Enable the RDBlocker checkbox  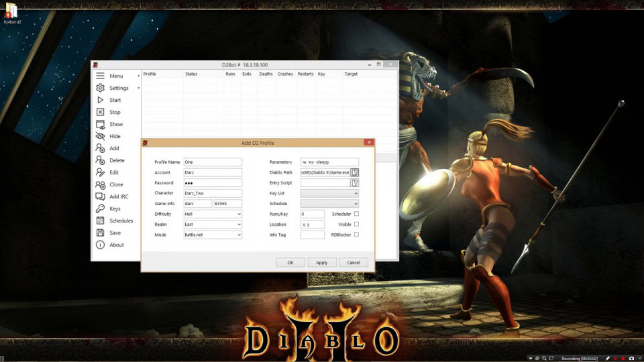[x=356, y=235]
